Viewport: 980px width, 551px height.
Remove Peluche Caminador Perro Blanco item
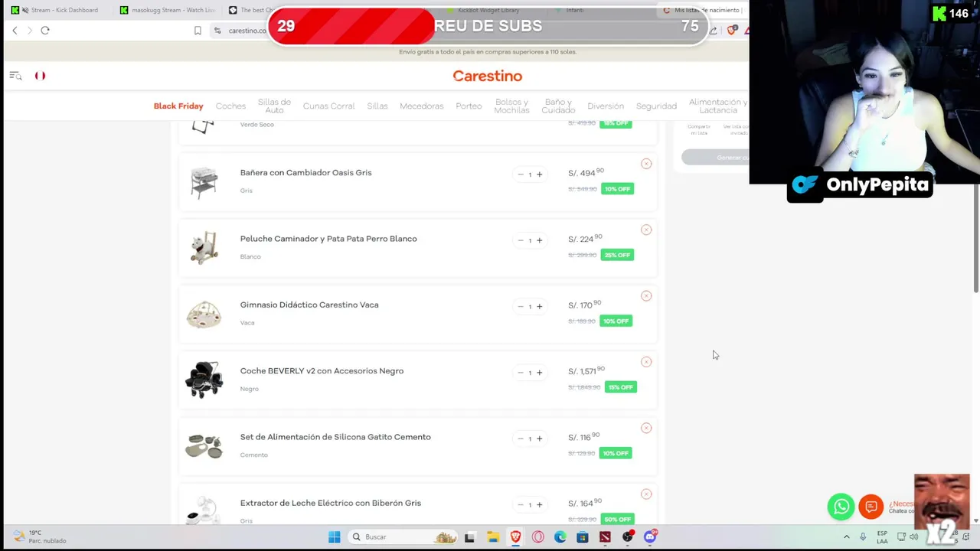646,230
